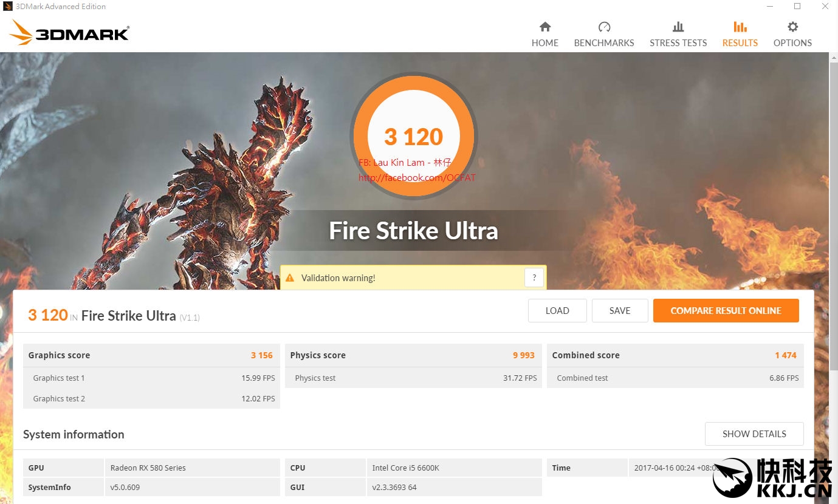Select the Combined score value 1 474
The width and height of the screenshot is (838, 504).
pyautogui.click(x=786, y=355)
